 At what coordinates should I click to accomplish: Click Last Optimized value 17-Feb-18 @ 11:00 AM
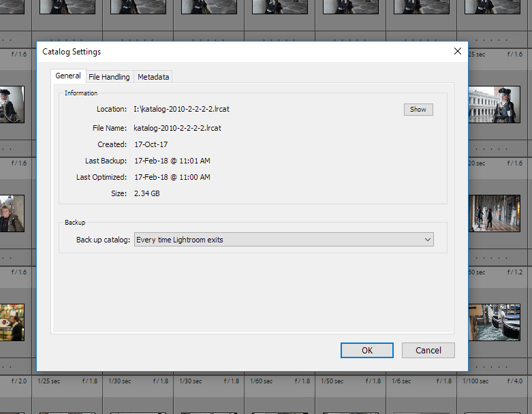[x=172, y=177]
